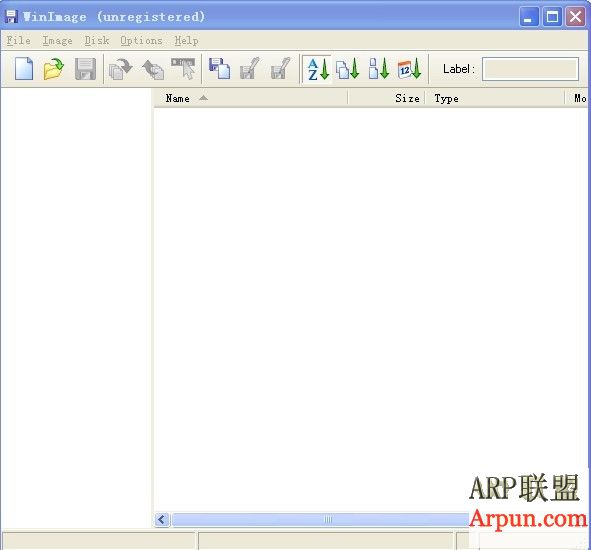Screen dimensions: 591x550
Task: Click the Read disk toolbar icon
Action: (x=121, y=69)
